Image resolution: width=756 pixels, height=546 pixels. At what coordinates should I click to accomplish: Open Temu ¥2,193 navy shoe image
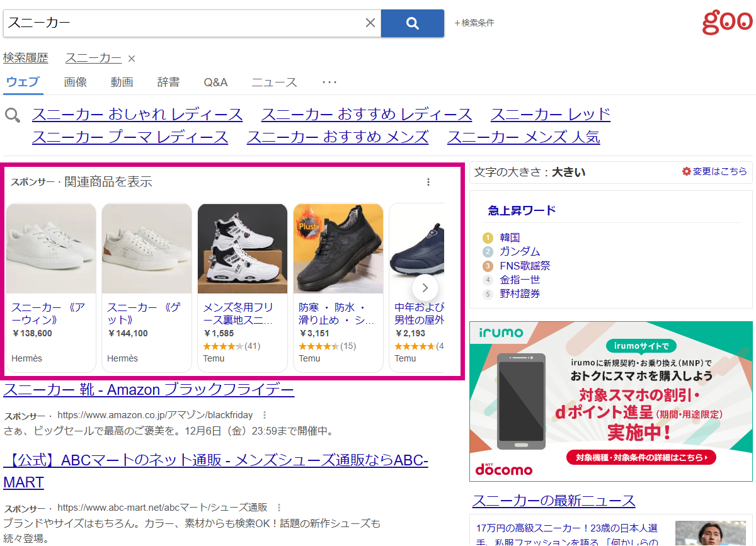pyautogui.click(x=417, y=248)
